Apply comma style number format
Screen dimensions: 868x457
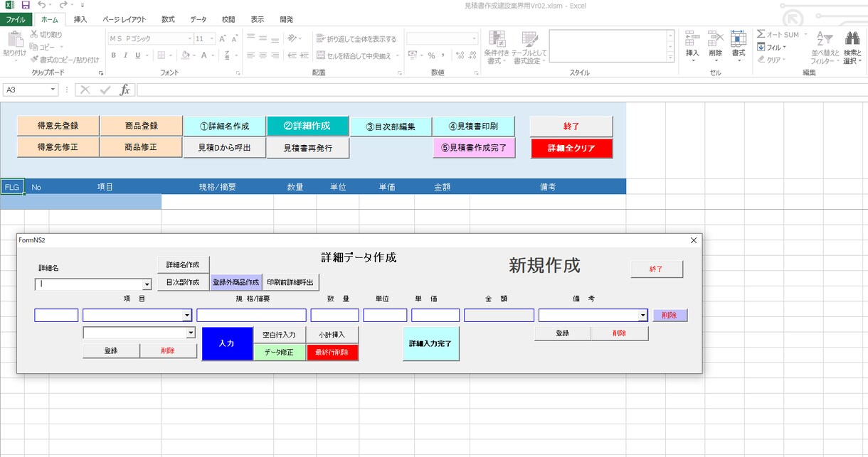[x=443, y=55]
